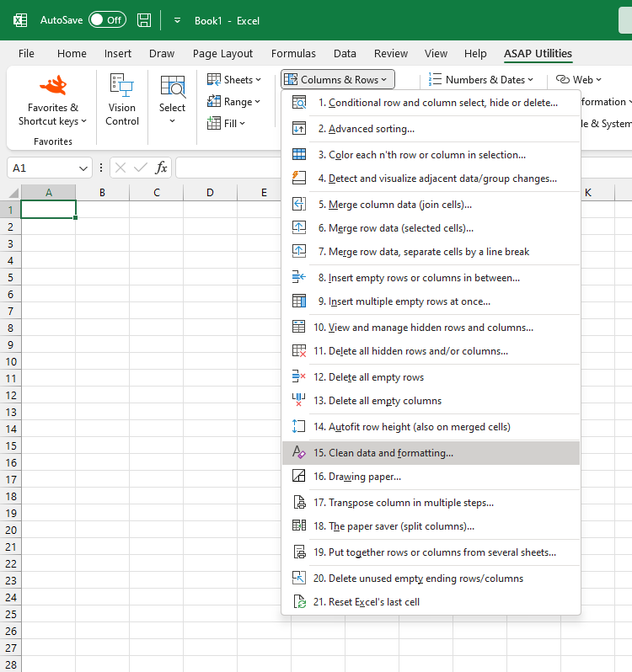Click Merge row data line break icon
The image size is (632, 672).
[x=299, y=252]
